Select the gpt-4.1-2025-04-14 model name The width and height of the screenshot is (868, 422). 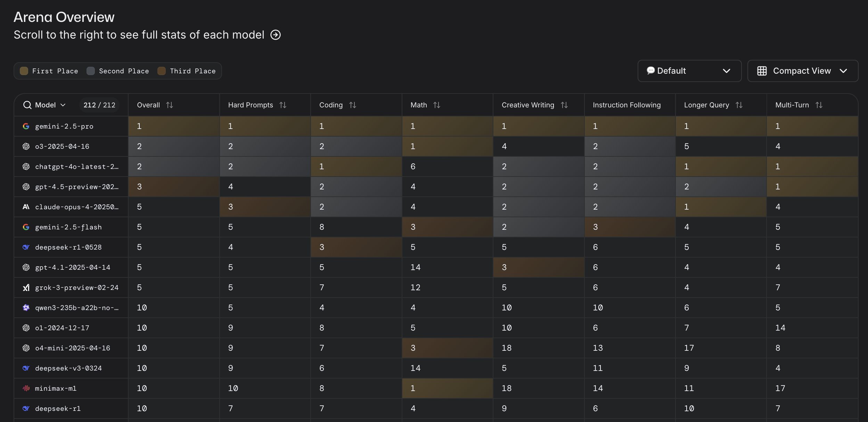(x=73, y=267)
